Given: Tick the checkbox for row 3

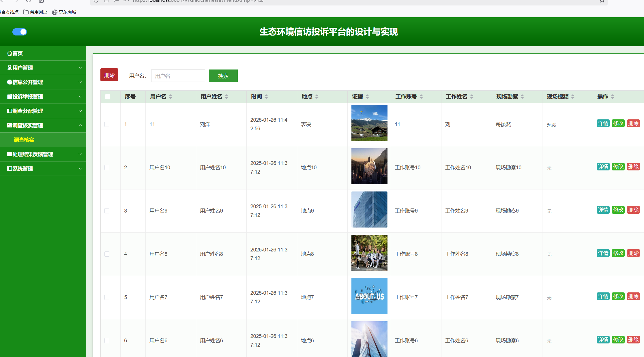Looking at the screenshot, I should 107,211.
